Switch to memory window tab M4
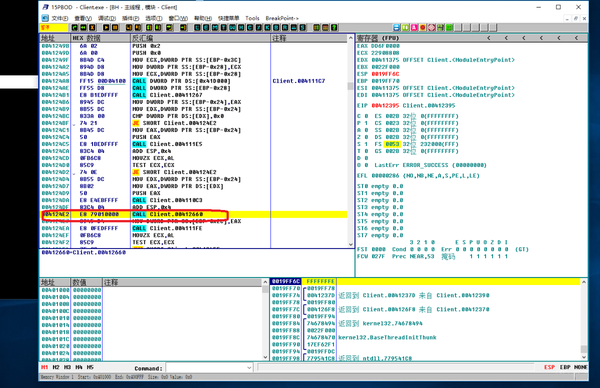The height and width of the screenshot is (388, 600). (79, 367)
